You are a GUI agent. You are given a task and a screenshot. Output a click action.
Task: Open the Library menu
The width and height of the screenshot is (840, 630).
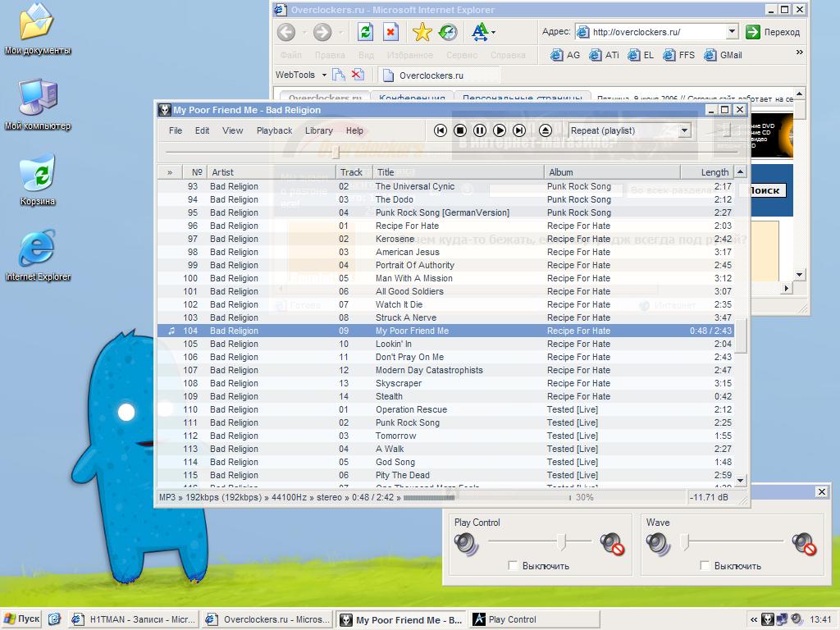319,130
